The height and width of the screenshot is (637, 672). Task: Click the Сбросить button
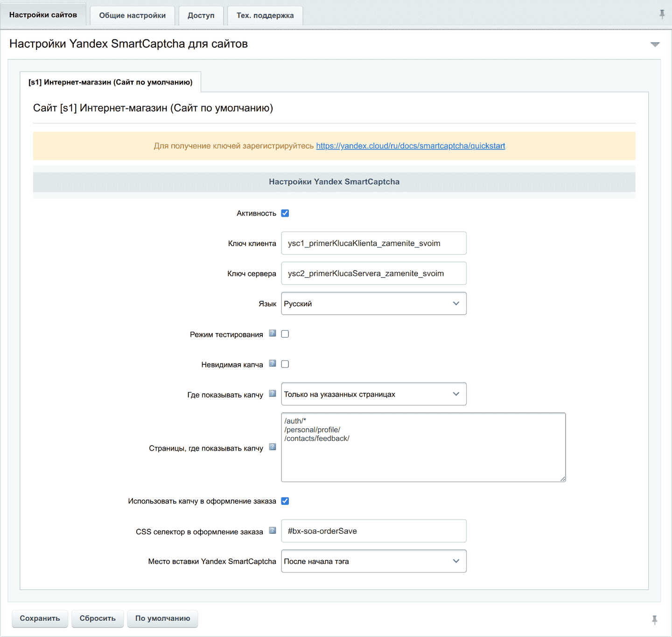98,618
